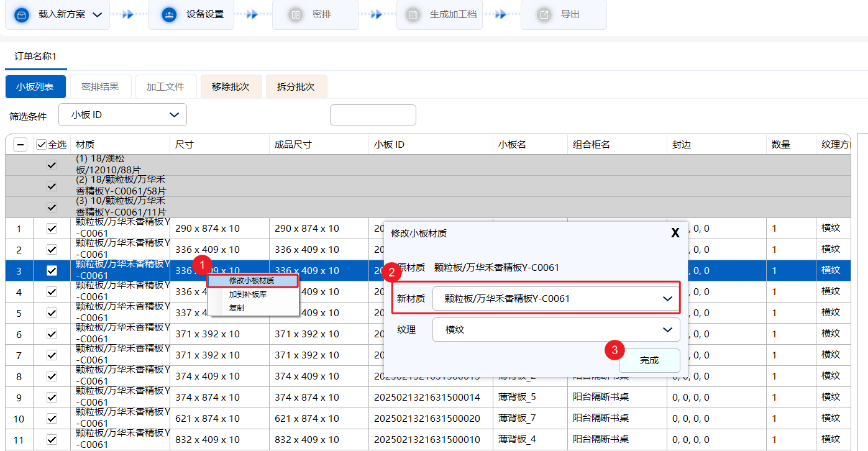Expand the 载入新方案 chevron arrow
The height and width of the screenshot is (451, 868).
97,15
